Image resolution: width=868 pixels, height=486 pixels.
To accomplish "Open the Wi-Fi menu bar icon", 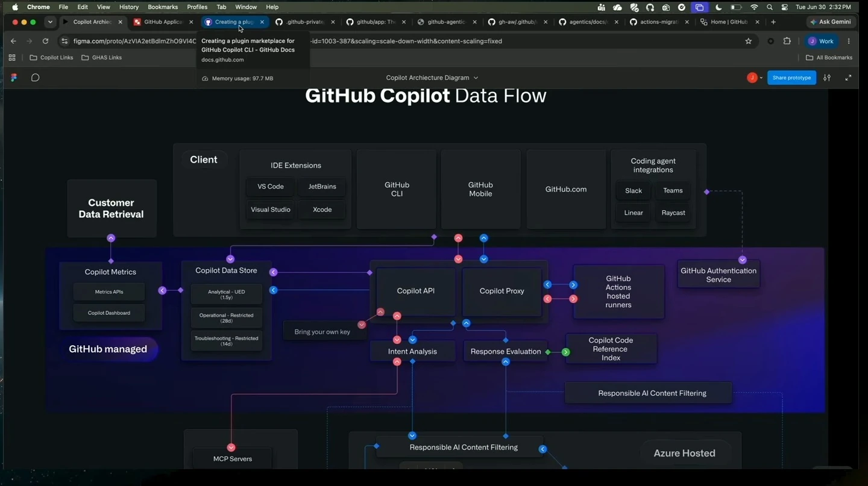I will (754, 7).
